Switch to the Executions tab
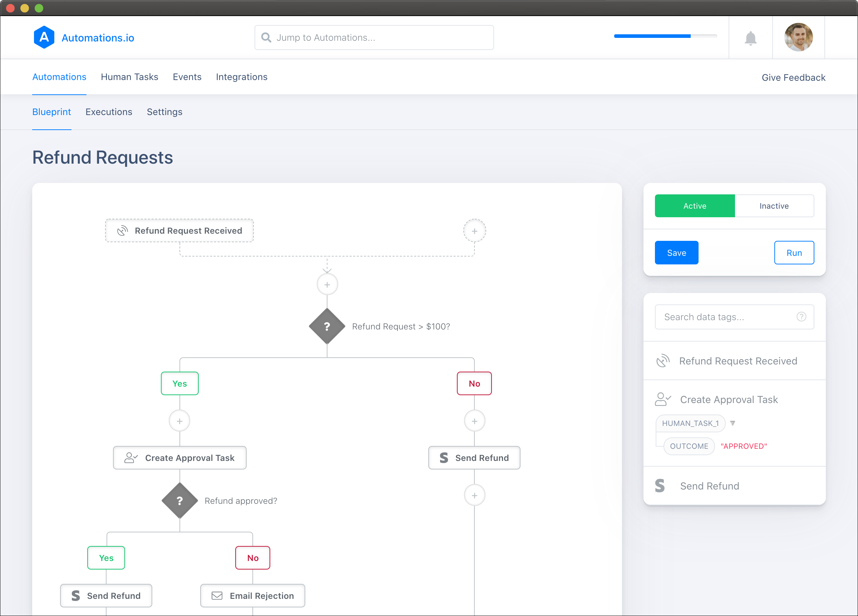 [x=109, y=112]
